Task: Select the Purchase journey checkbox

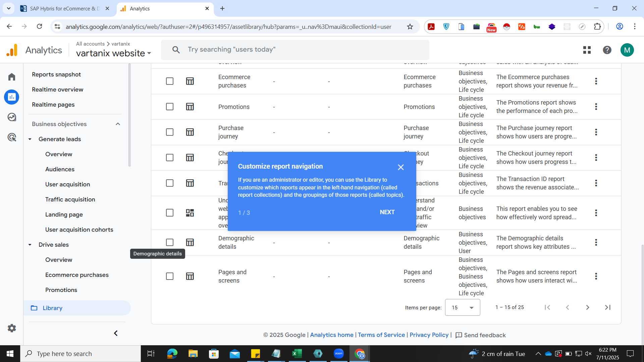Action: [x=170, y=132]
